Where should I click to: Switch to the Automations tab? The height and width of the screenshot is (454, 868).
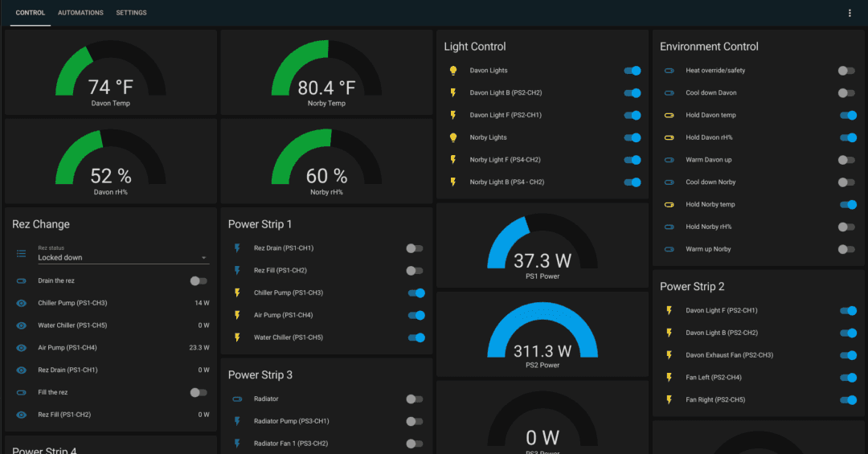click(80, 13)
